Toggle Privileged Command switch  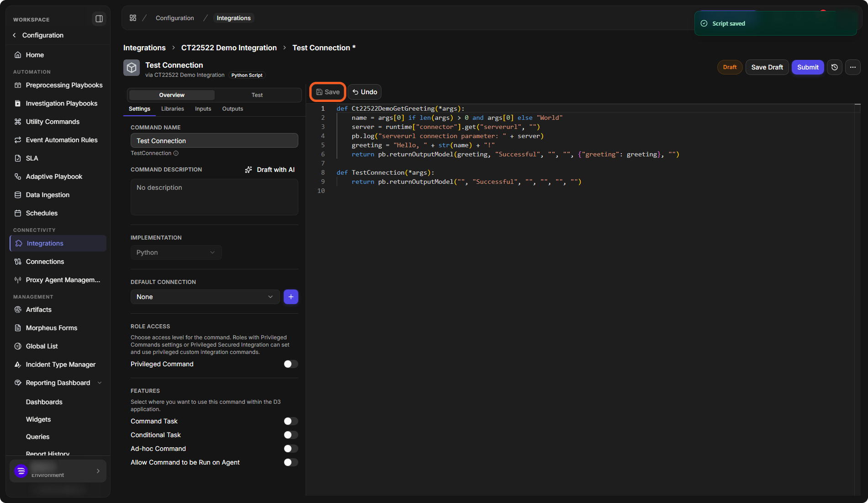coord(291,364)
